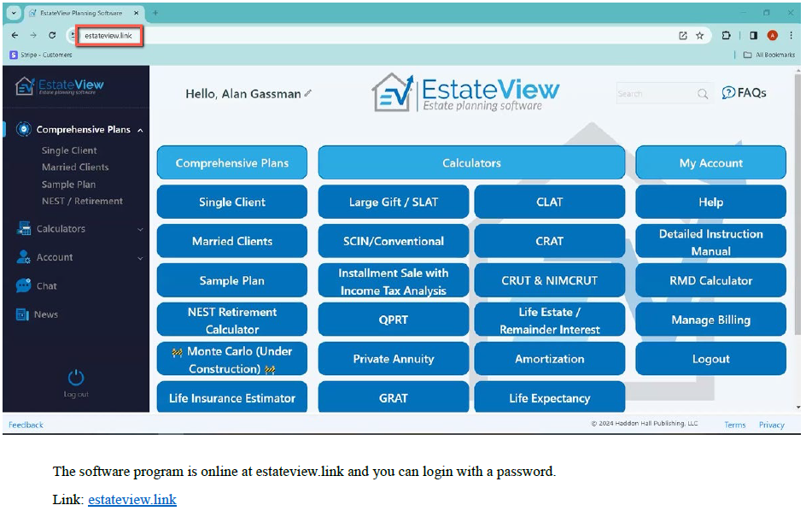Open the CLAT calculator
The image size is (812, 511).
550,203
